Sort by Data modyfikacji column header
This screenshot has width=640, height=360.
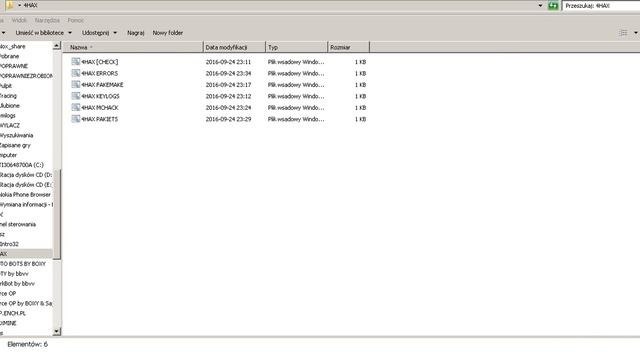234,47
